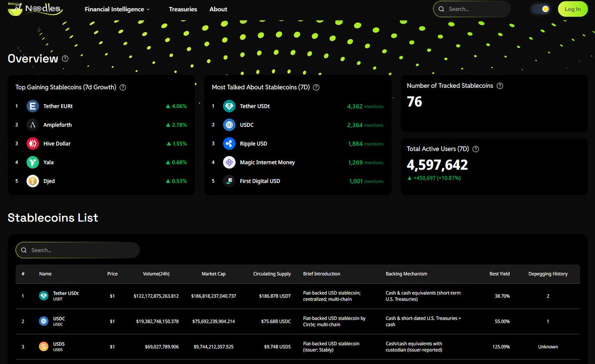
Task: Open the About page
Action: [218, 9]
